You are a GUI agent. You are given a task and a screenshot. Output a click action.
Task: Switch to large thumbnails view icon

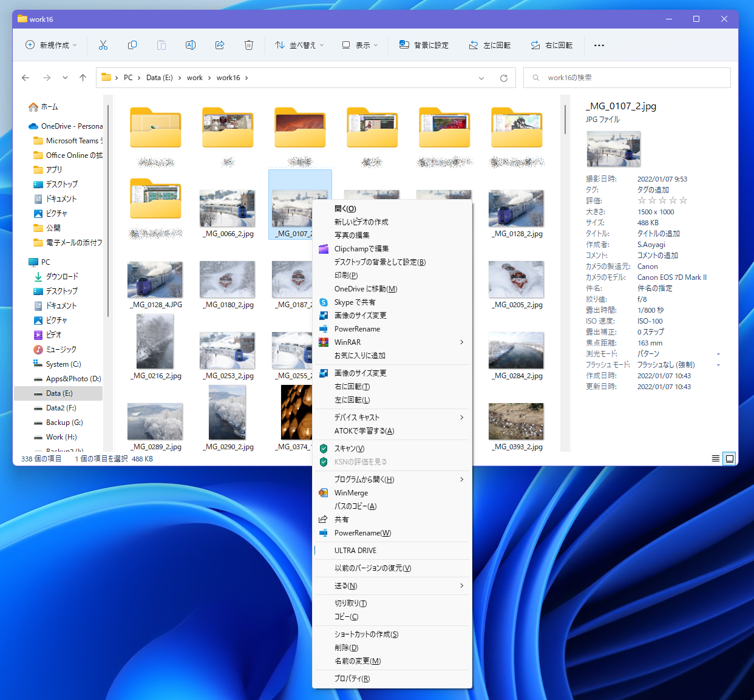[730, 458]
